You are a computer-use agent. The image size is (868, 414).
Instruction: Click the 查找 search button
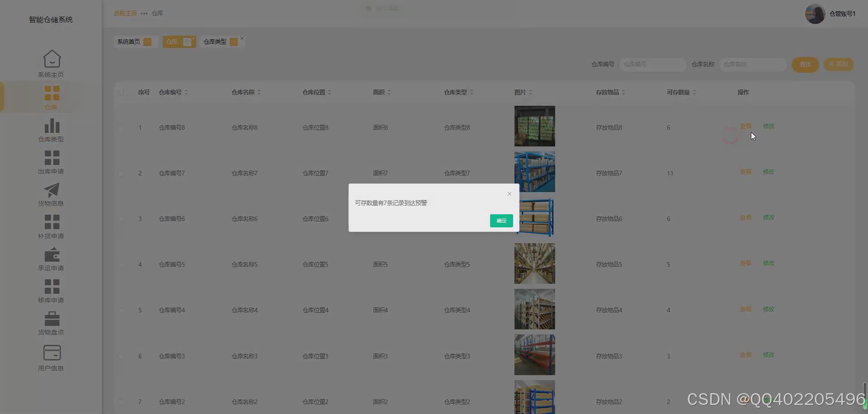tap(805, 65)
